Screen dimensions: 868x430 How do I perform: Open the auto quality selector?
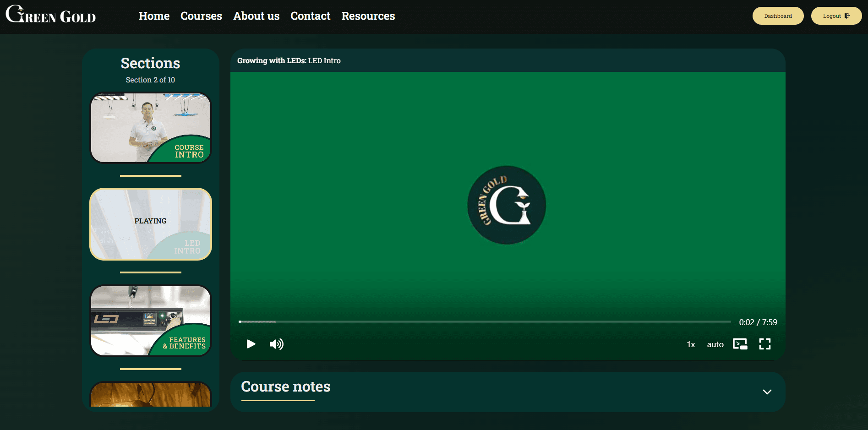click(715, 344)
